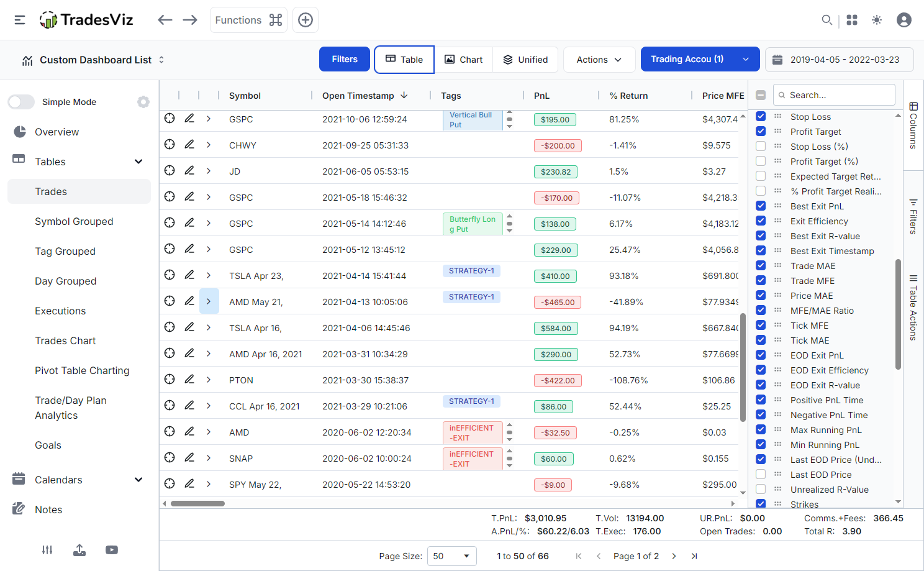Open the YouTube tutorials icon at bottom left
This screenshot has height=571, width=924.
[112, 550]
